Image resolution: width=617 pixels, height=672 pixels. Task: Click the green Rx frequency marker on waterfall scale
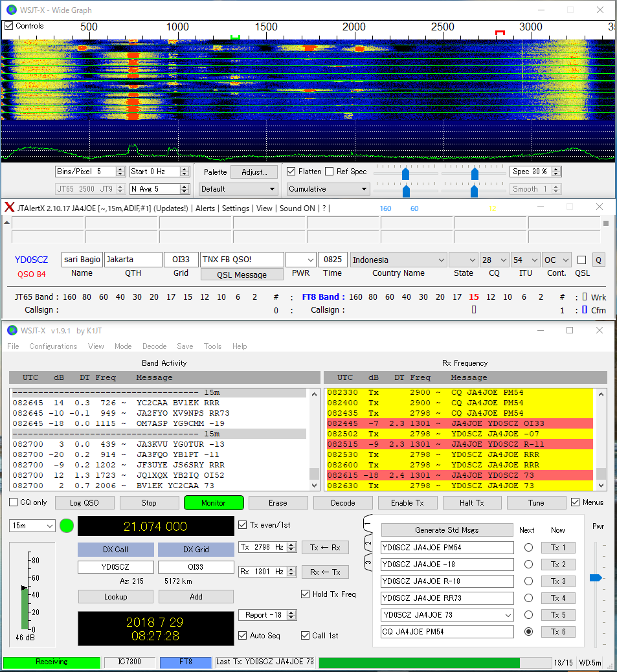point(235,37)
